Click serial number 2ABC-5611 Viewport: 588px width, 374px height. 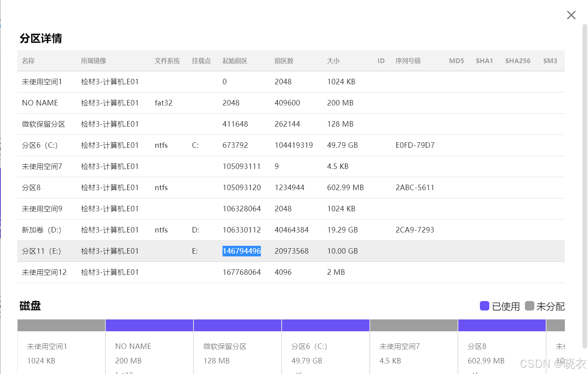pyautogui.click(x=415, y=187)
